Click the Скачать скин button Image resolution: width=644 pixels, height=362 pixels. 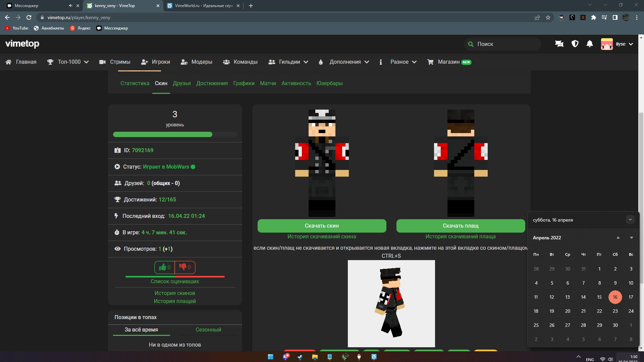pyautogui.click(x=322, y=226)
